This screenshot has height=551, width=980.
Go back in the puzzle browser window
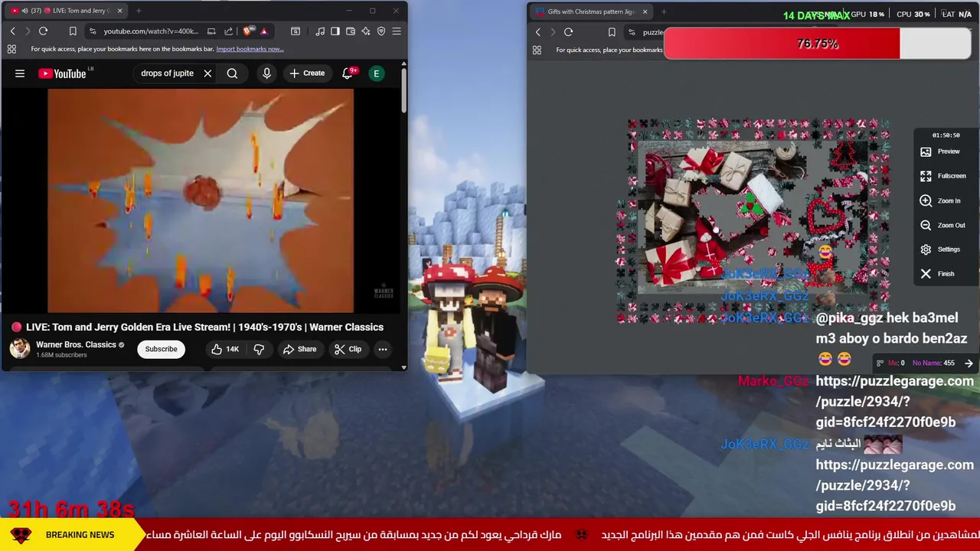point(537,32)
